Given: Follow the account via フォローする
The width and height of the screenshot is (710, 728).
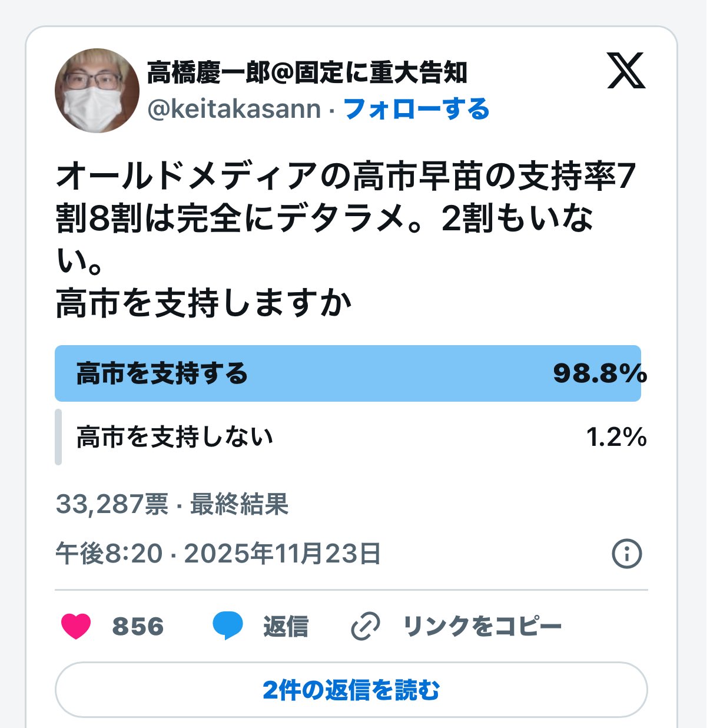Looking at the screenshot, I should tap(416, 110).
